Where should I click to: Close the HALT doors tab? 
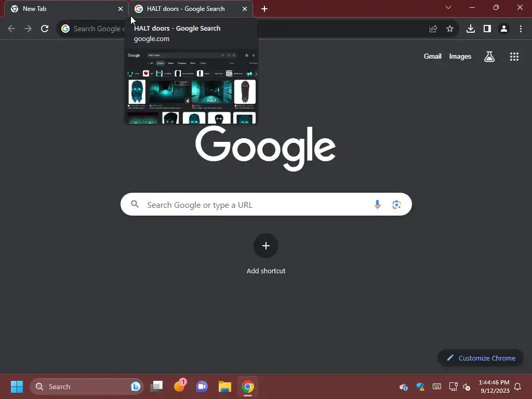pyautogui.click(x=245, y=9)
